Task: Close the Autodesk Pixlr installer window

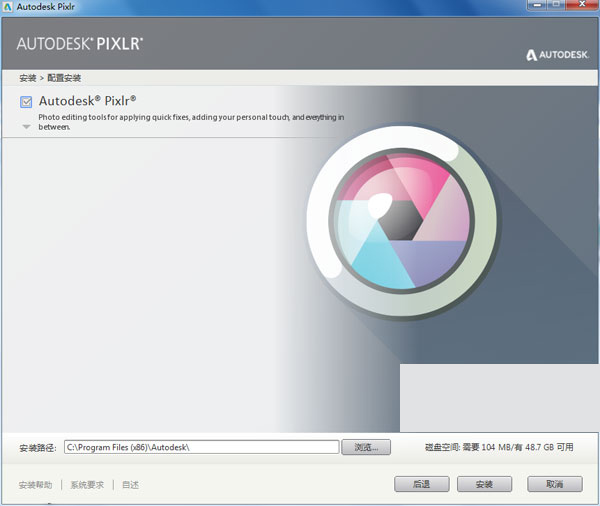Action: (582, 5)
